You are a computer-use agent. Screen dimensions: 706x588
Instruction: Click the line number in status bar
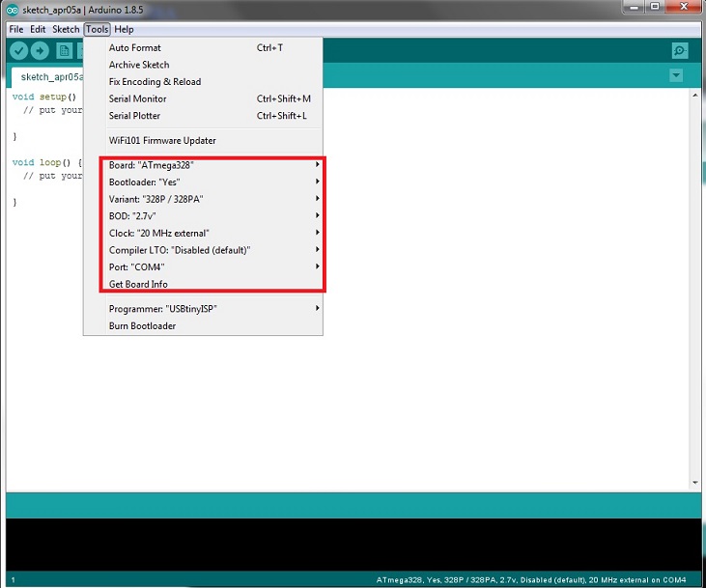coord(14,580)
